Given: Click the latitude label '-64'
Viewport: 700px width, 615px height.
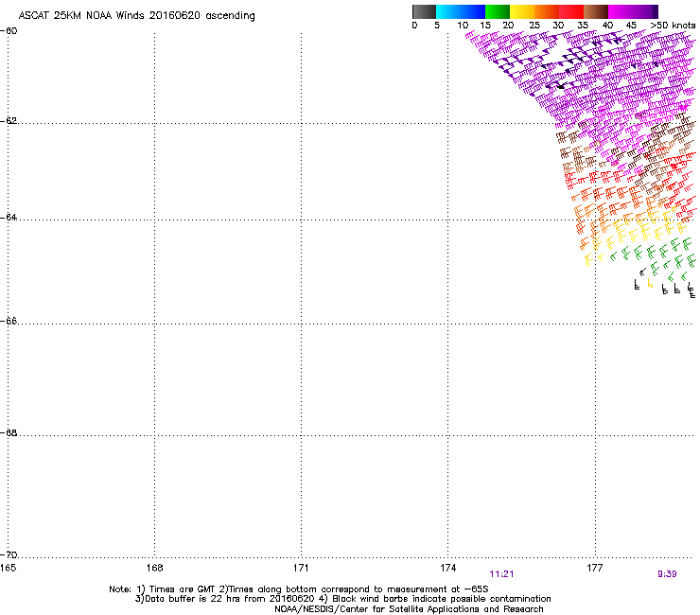Looking at the screenshot, I should coord(9,218).
